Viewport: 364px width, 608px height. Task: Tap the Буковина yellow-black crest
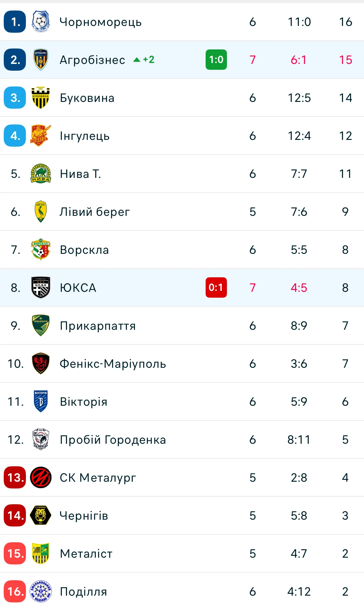[40, 98]
